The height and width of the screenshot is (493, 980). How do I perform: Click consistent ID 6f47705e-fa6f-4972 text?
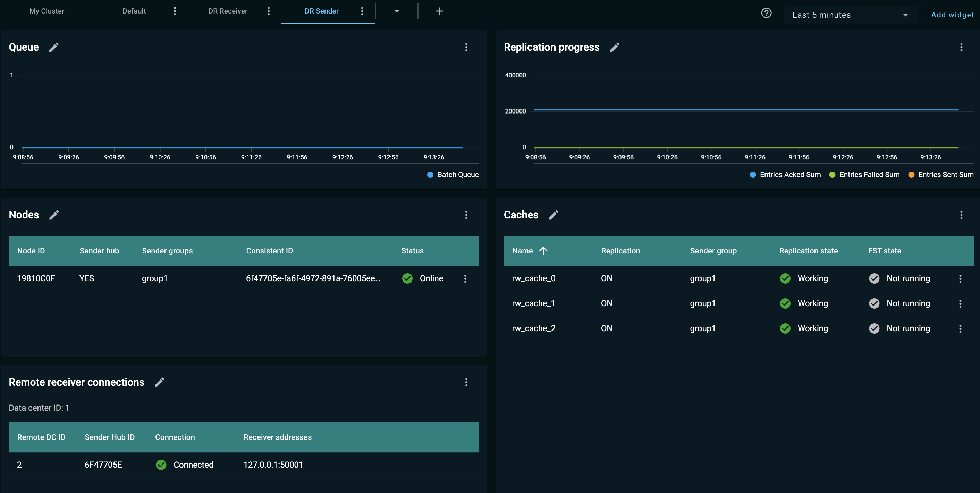[x=313, y=278]
